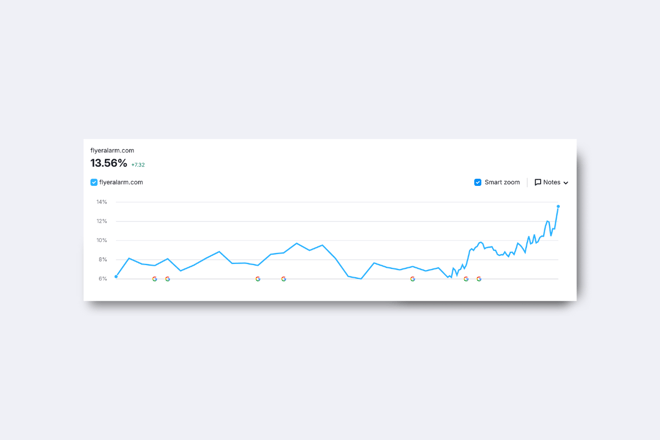Click the Notes speech bubble icon
This screenshot has height=440, width=660.
538,182
